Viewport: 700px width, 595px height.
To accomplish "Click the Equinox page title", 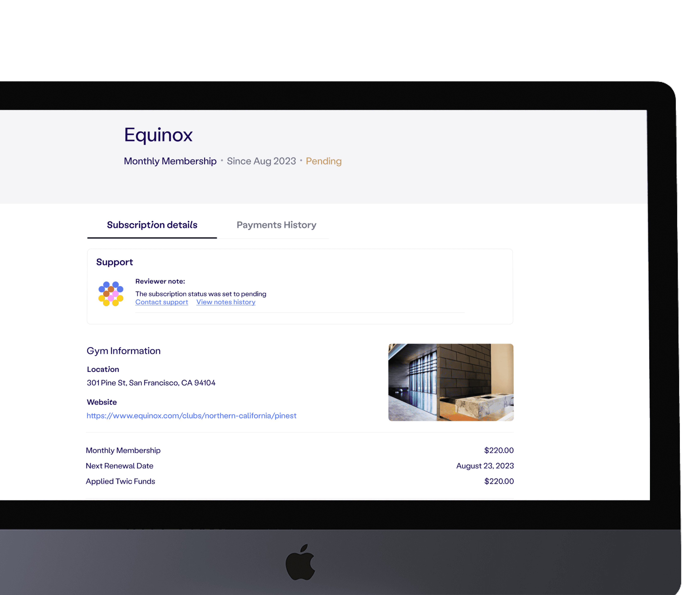I will pos(158,135).
